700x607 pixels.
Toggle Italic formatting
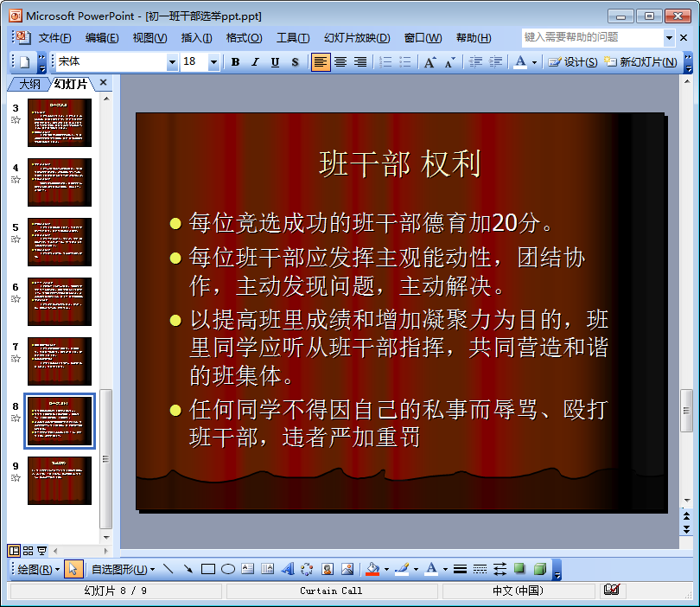coord(255,62)
